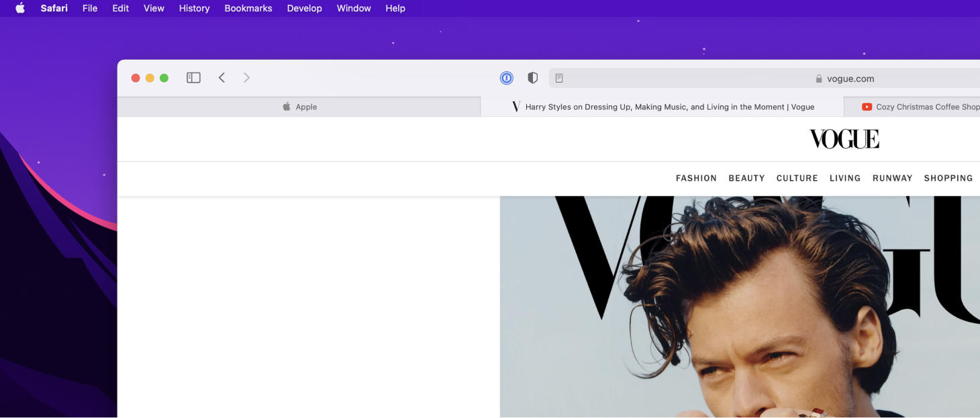The width and height of the screenshot is (980, 418).
Task: Open the Window menu
Action: 354,8
